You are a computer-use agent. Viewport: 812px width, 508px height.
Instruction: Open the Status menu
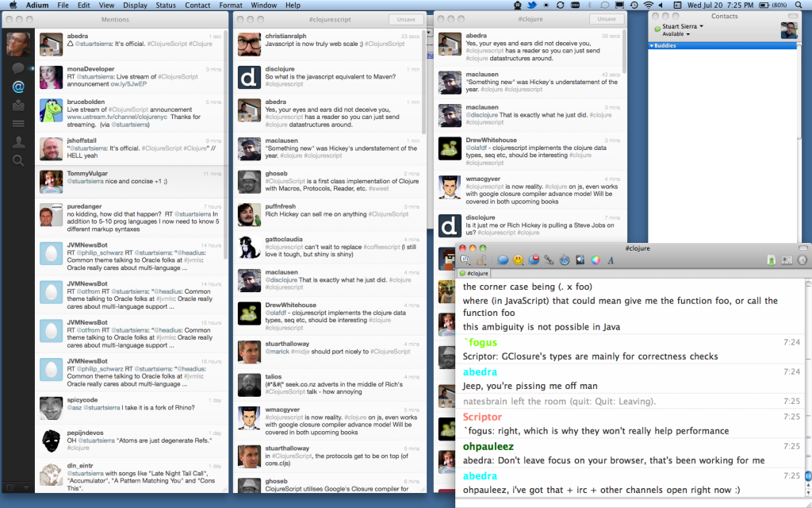[166, 6]
